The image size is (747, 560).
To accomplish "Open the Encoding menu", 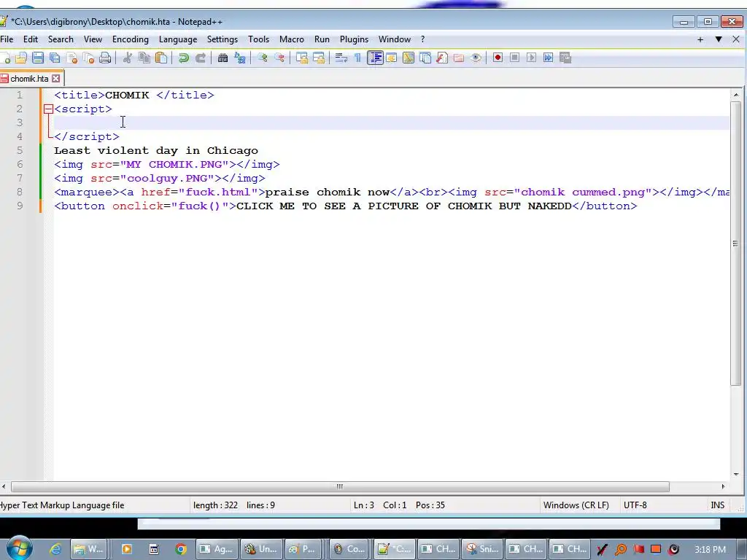I will coord(131,39).
